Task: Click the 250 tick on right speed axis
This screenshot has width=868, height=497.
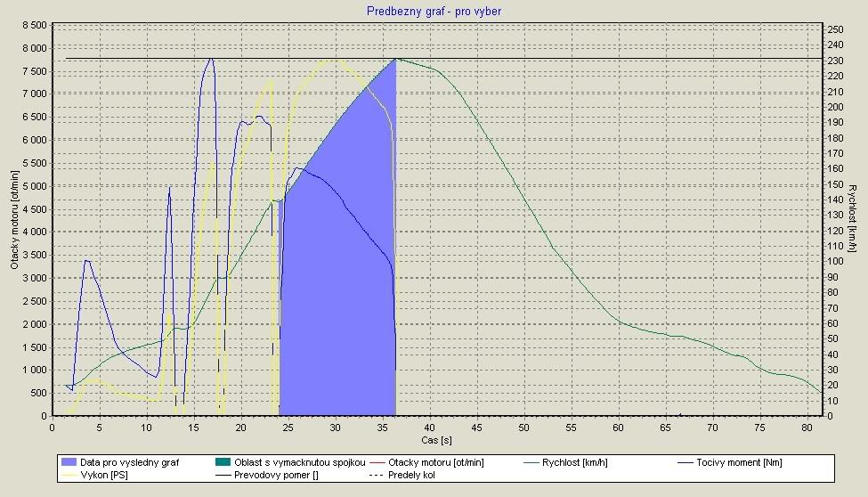Action: [x=835, y=30]
